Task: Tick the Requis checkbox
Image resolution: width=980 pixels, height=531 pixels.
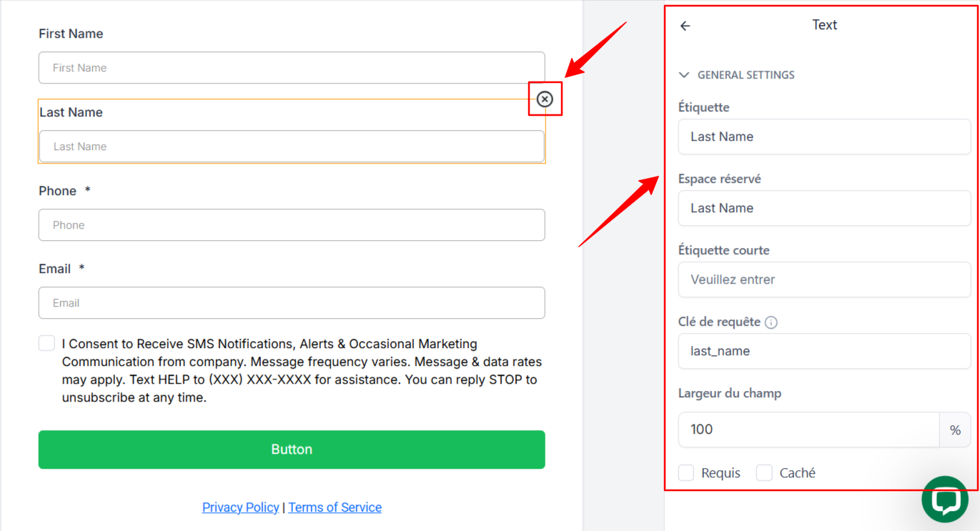Action: [686, 472]
